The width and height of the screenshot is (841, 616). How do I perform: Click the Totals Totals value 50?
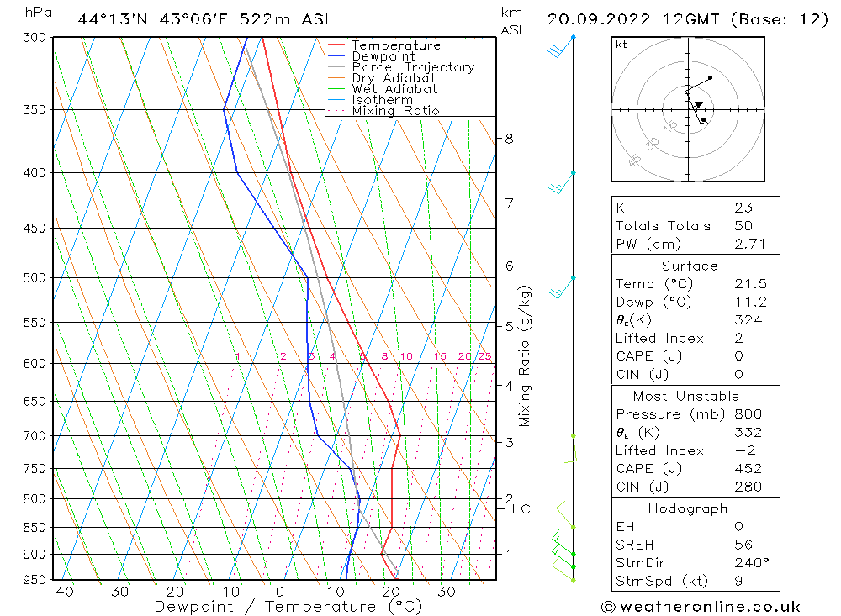(x=743, y=226)
